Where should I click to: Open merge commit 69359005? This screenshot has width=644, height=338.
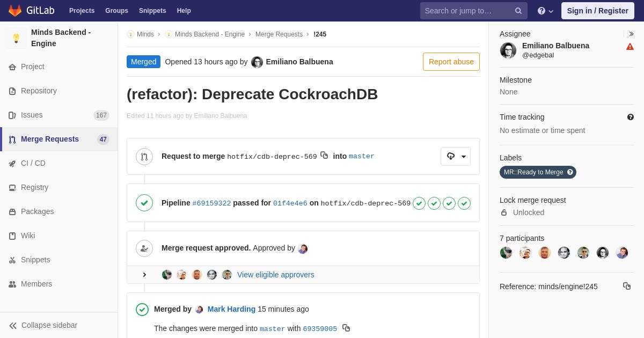tap(320, 329)
